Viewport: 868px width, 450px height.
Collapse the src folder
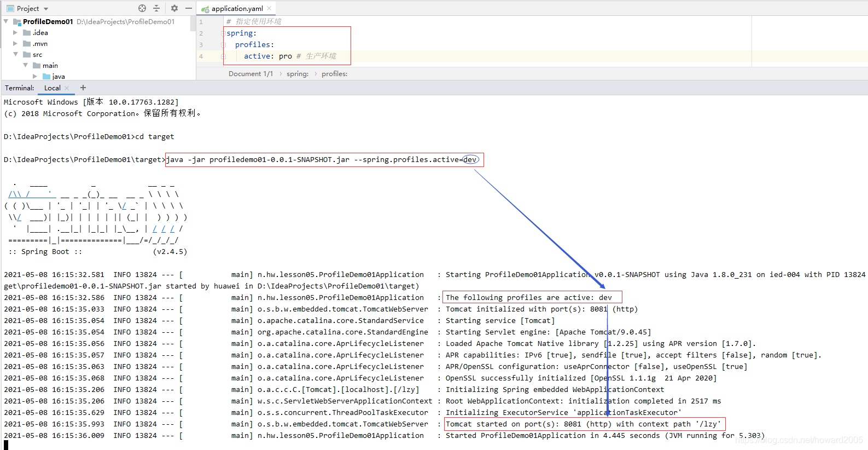15,54
